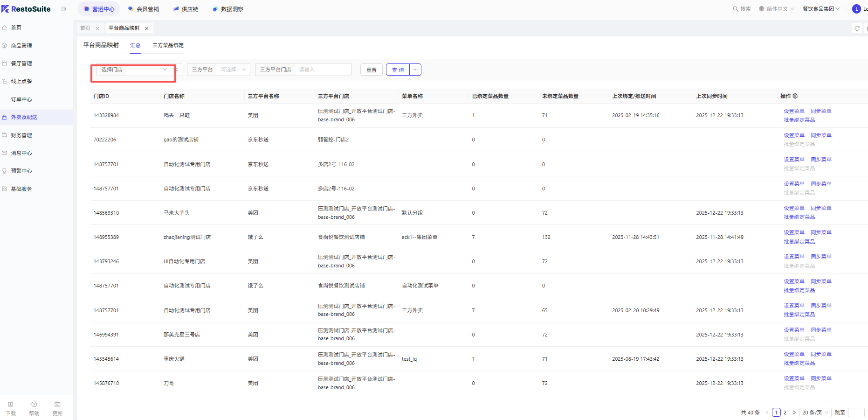The height and width of the screenshot is (420, 868).
Task: Close the 平台商品映射 tab
Action: 147,28
